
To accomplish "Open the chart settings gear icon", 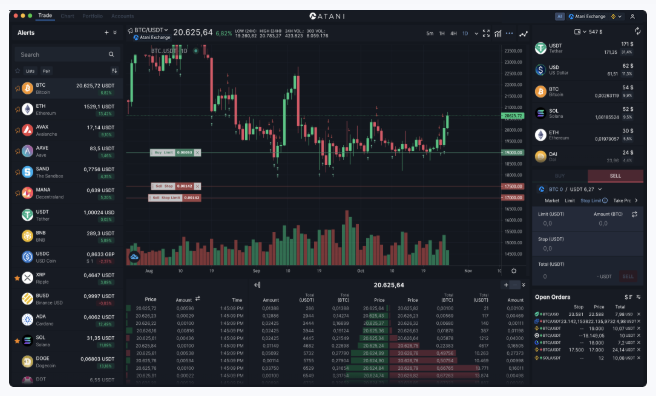I will point(514,271).
